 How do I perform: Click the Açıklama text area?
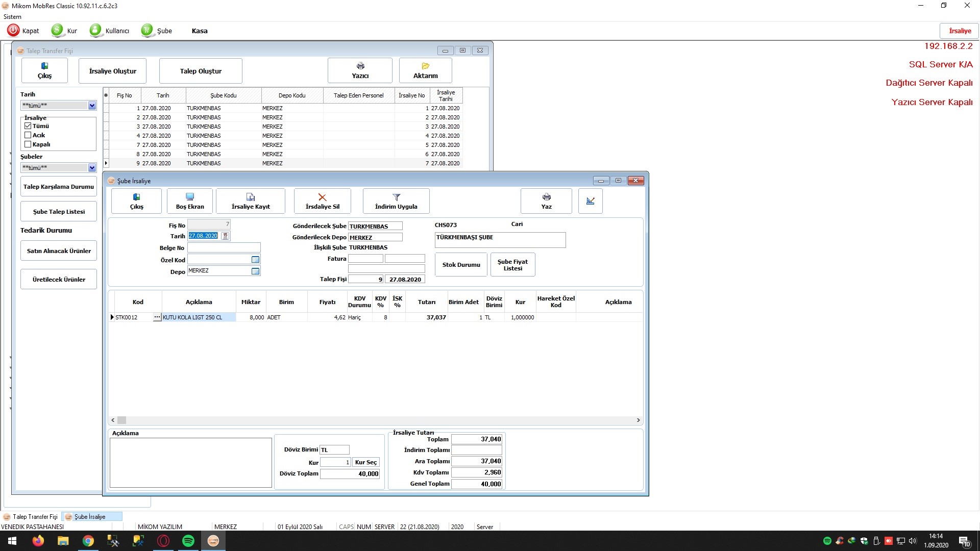(x=190, y=463)
